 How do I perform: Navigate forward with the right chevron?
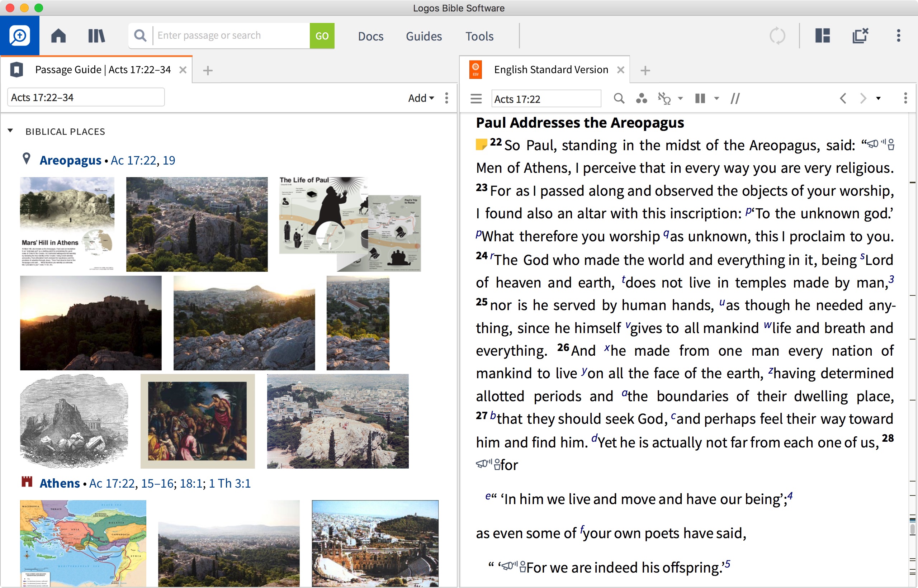[x=863, y=99]
